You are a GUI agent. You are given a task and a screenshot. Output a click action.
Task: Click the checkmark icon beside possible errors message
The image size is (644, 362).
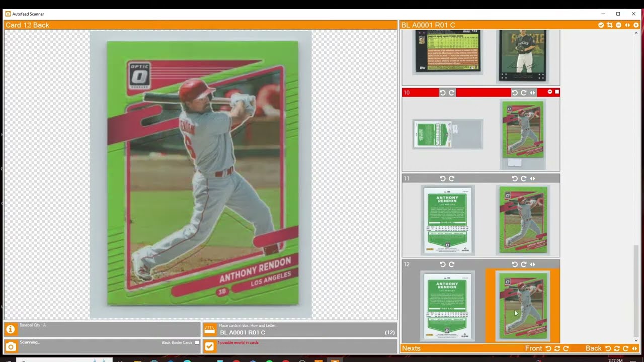pyautogui.click(x=210, y=346)
